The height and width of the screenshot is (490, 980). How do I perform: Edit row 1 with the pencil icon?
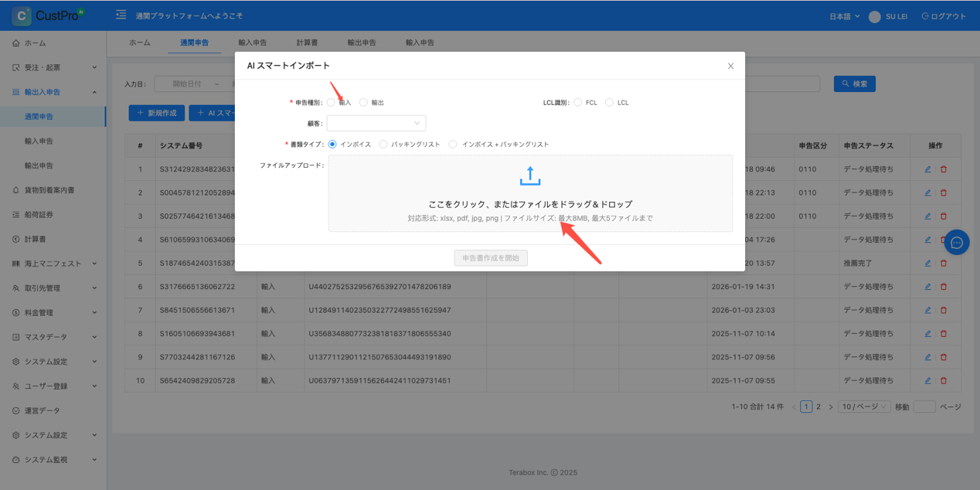pyautogui.click(x=927, y=169)
